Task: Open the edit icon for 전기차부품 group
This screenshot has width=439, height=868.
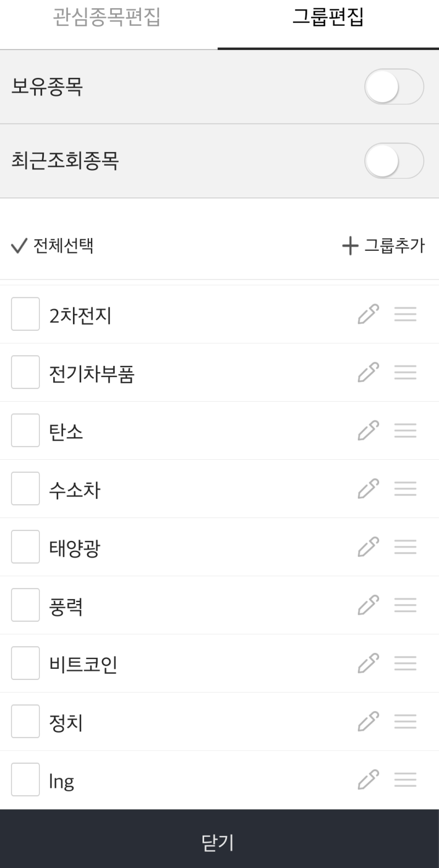Action: coord(367,372)
